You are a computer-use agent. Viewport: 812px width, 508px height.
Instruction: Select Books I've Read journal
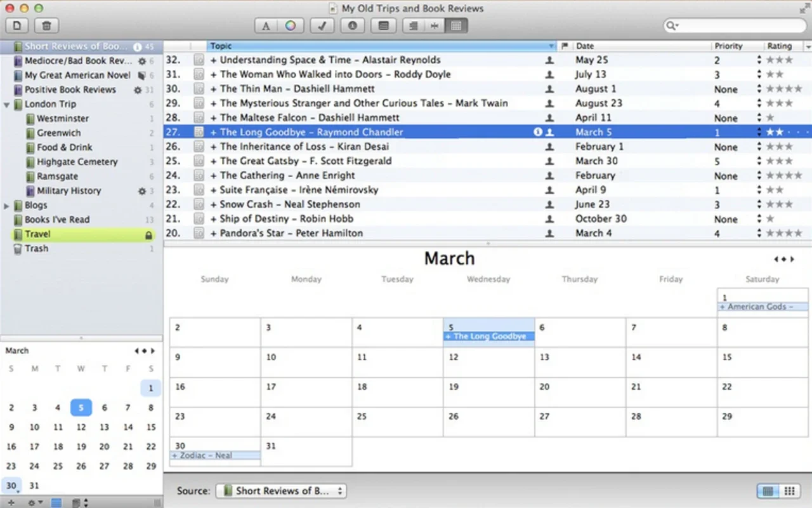82,220
